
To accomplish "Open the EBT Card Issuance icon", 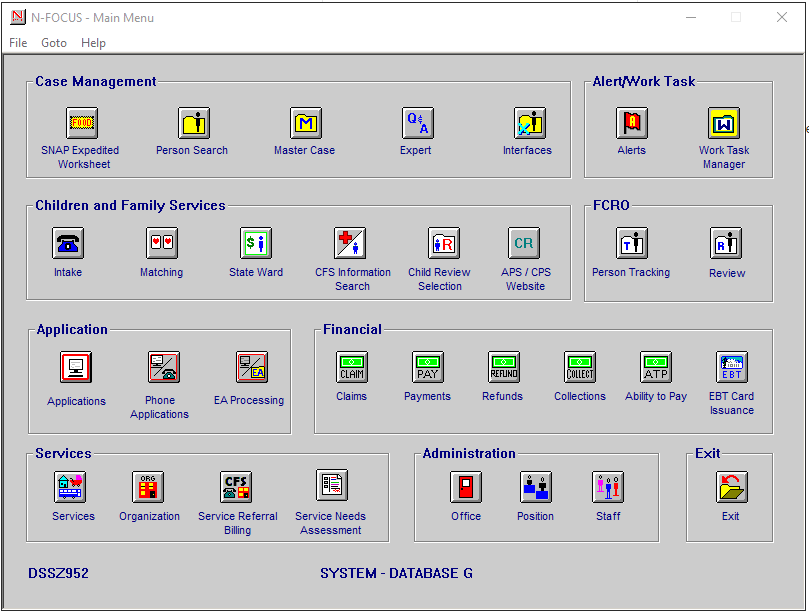I will (x=731, y=367).
